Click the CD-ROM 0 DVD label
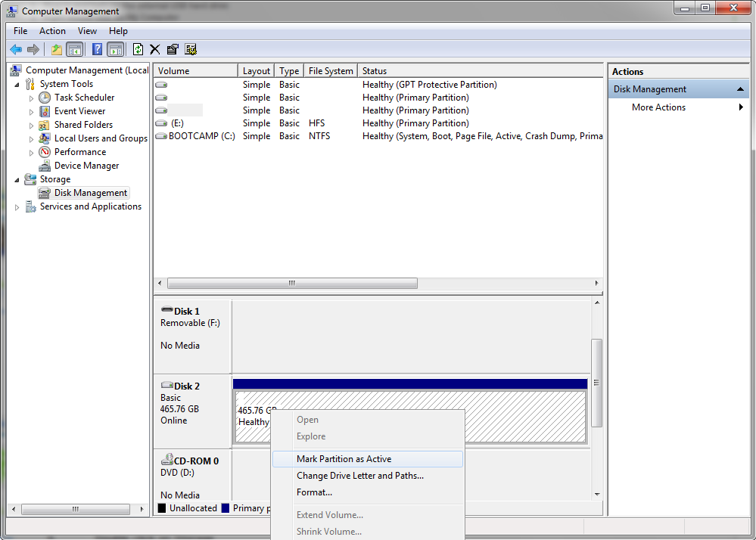 (x=192, y=476)
